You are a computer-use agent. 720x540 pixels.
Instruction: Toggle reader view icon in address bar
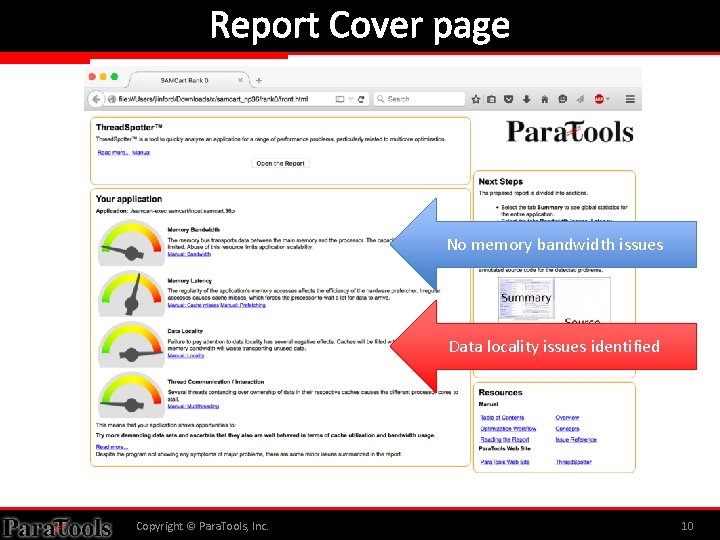pos(340,99)
